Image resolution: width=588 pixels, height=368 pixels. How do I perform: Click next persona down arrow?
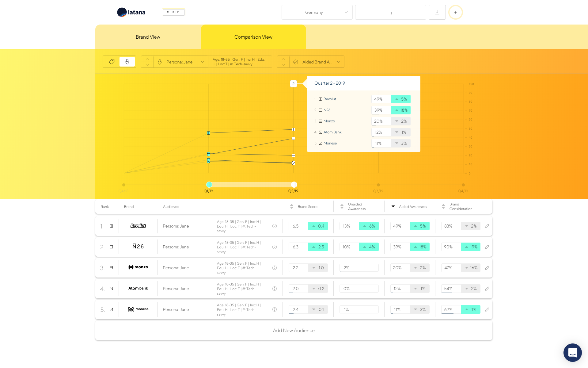click(x=147, y=65)
